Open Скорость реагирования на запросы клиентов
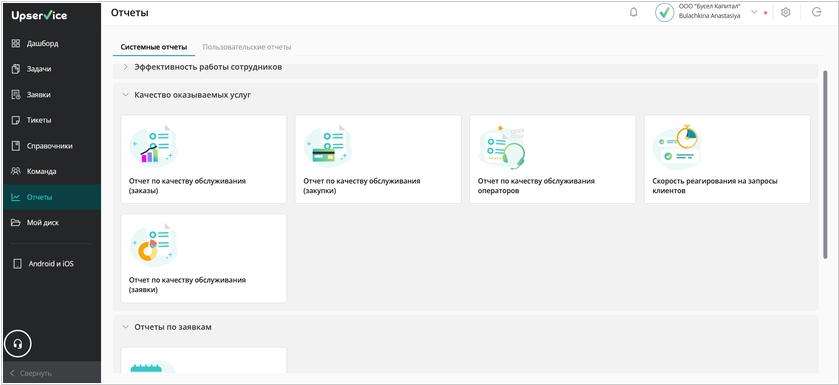 coord(727,159)
